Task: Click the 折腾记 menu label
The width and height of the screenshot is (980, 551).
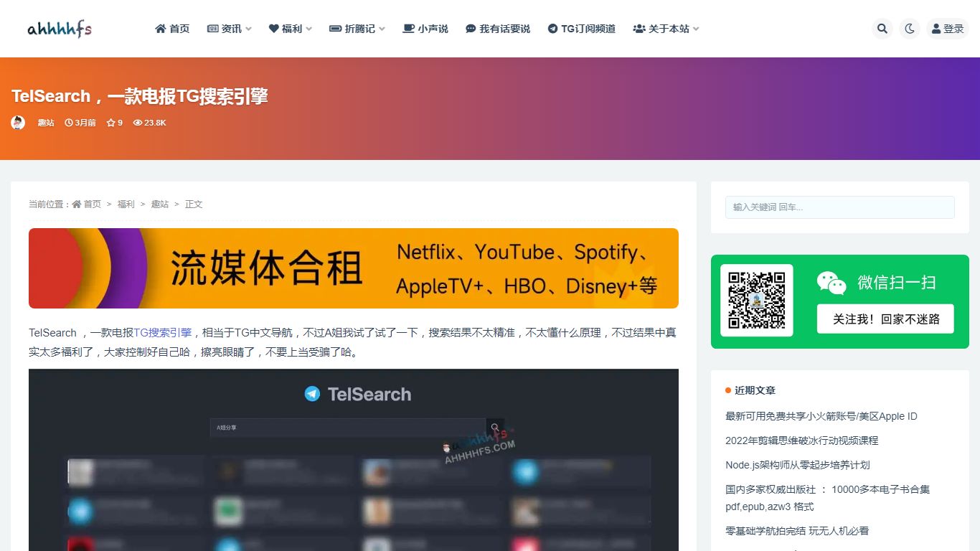Action: [360, 29]
